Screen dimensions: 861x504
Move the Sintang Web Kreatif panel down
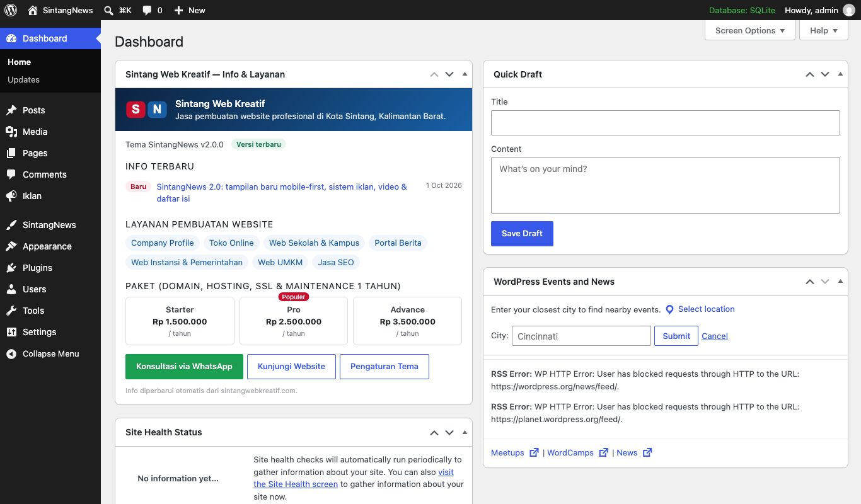click(x=449, y=74)
